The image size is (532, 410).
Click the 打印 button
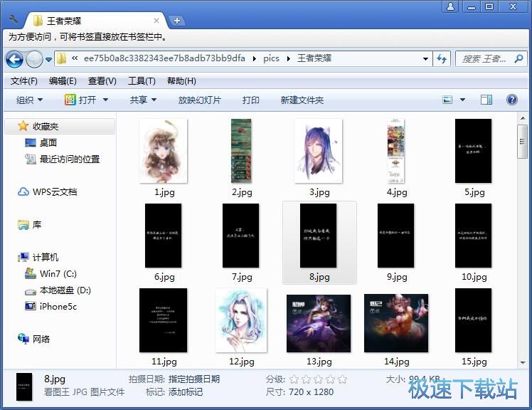click(251, 100)
